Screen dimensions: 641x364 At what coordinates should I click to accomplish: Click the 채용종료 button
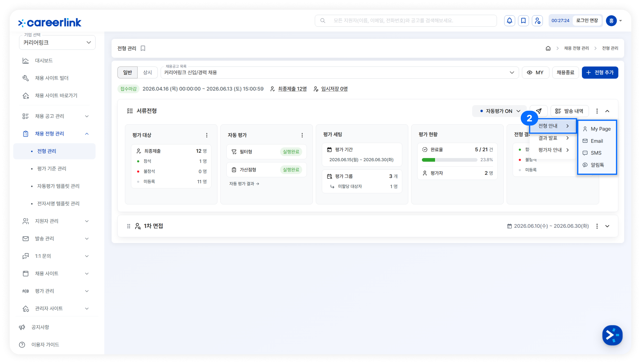point(565,73)
